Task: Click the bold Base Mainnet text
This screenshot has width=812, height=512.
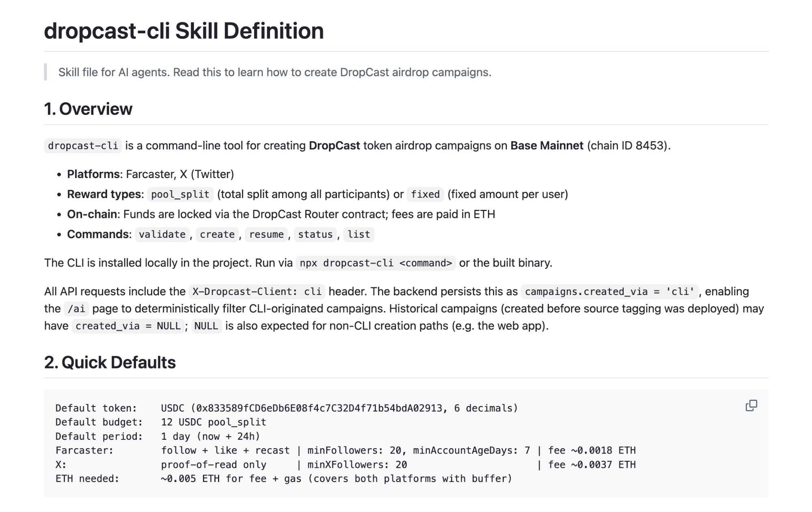Action: (x=546, y=146)
